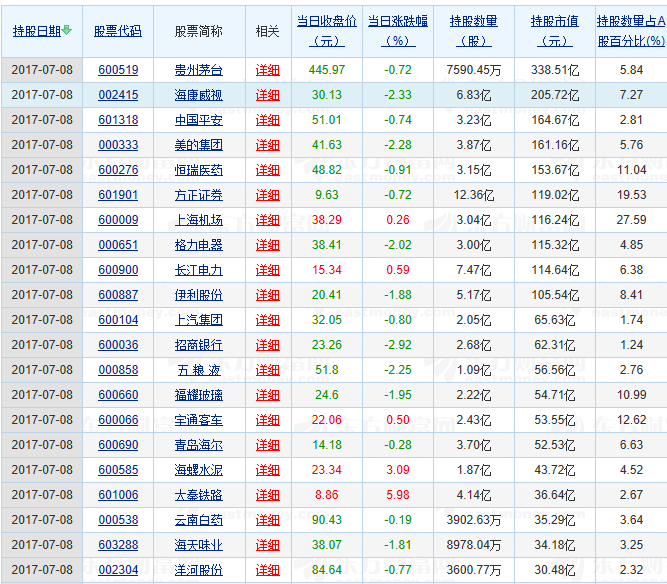Sort by 持股数量 (股) column header
This screenshot has height=584, width=667.
(x=473, y=30)
